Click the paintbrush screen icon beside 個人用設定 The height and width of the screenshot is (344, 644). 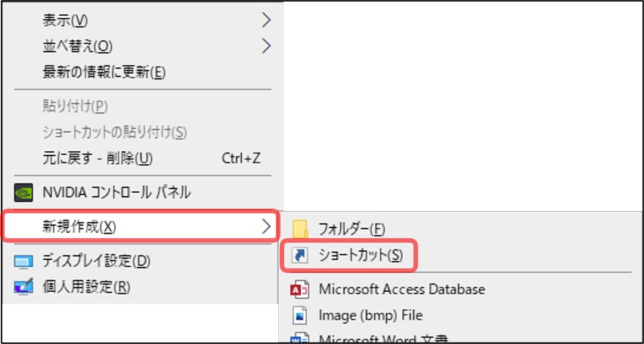coord(23,287)
